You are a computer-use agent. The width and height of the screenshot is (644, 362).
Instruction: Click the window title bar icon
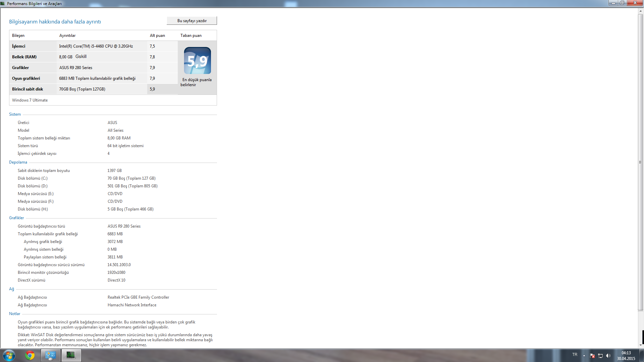(3, 3)
